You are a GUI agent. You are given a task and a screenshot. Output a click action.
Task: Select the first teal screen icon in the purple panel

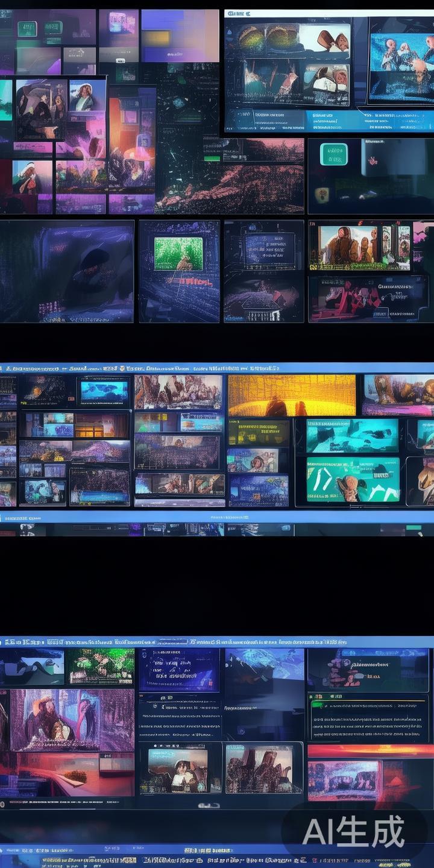(27, 28)
